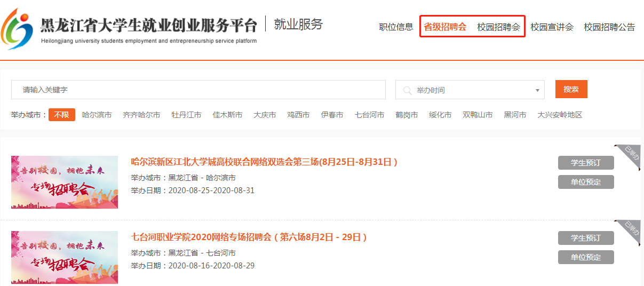Open 校园宣讲会 navigation item
The width and height of the screenshot is (644, 286).
(x=552, y=27)
